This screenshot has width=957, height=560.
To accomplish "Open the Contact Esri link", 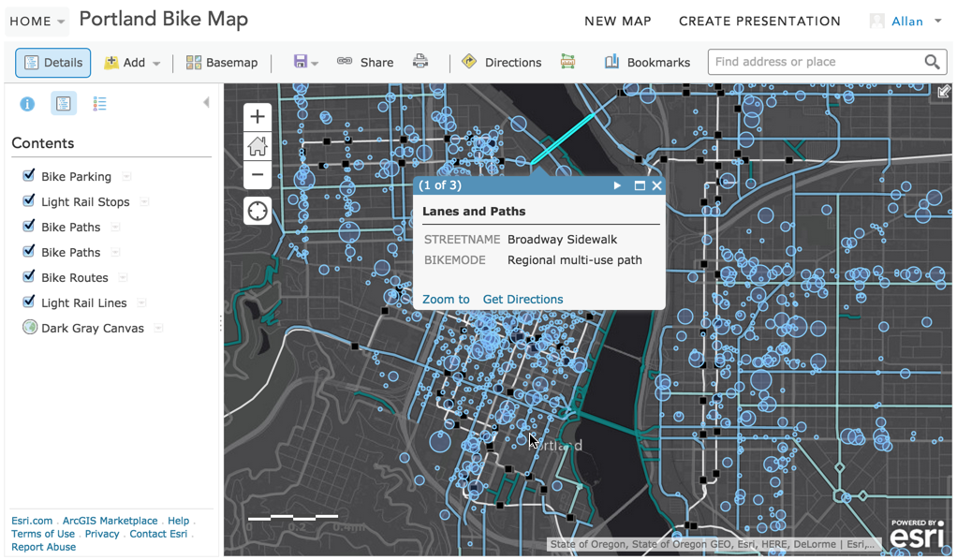I will click(x=158, y=534).
